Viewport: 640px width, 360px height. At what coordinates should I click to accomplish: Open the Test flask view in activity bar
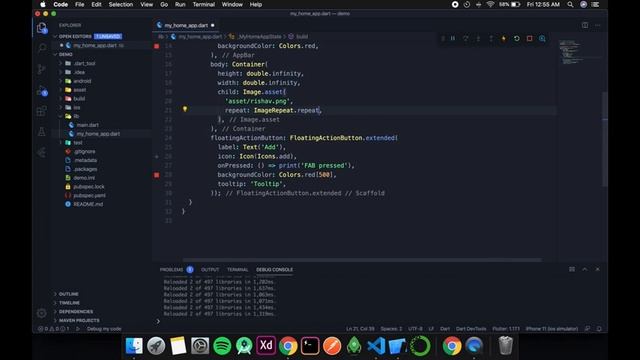pyautogui.click(x=42, y=132)
